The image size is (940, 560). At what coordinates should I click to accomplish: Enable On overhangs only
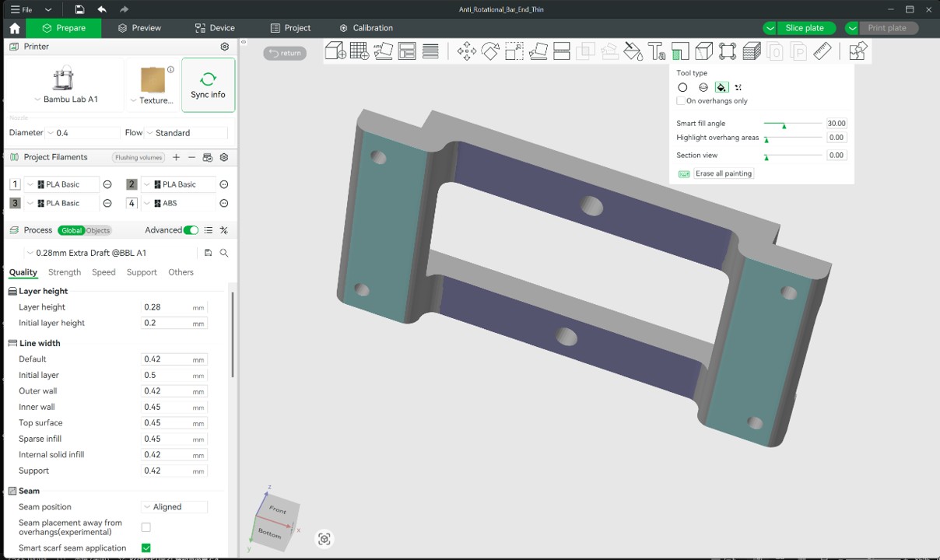pyautogui.click(x=681, y=101)
